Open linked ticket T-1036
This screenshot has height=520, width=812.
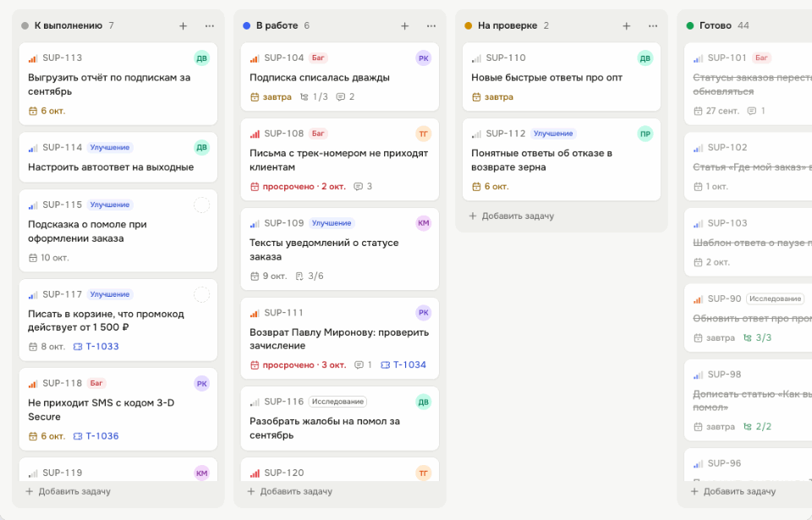point(96,436)
